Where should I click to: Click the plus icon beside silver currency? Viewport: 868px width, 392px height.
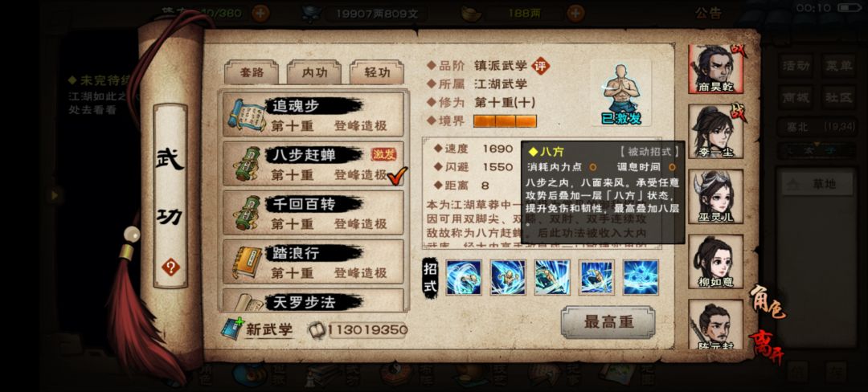260,12
